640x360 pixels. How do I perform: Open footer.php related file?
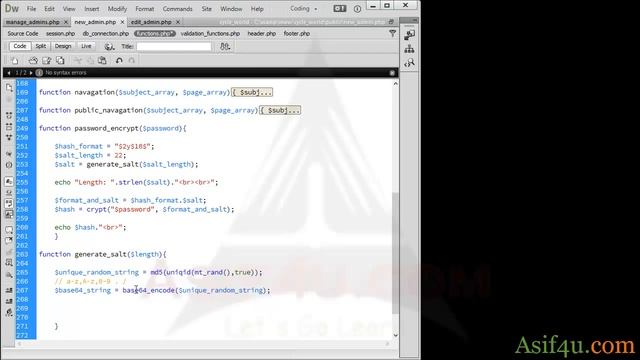point(297,33)
